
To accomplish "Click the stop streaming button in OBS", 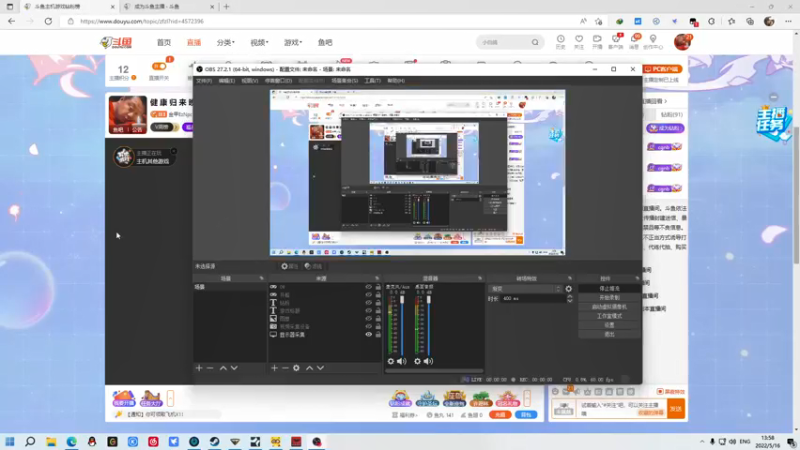I will 609,289.
